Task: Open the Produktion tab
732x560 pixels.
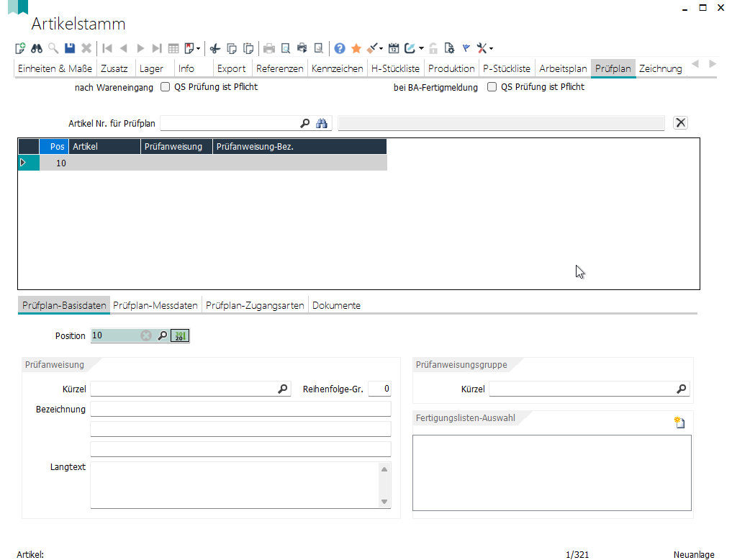Action: click(451, 68)
